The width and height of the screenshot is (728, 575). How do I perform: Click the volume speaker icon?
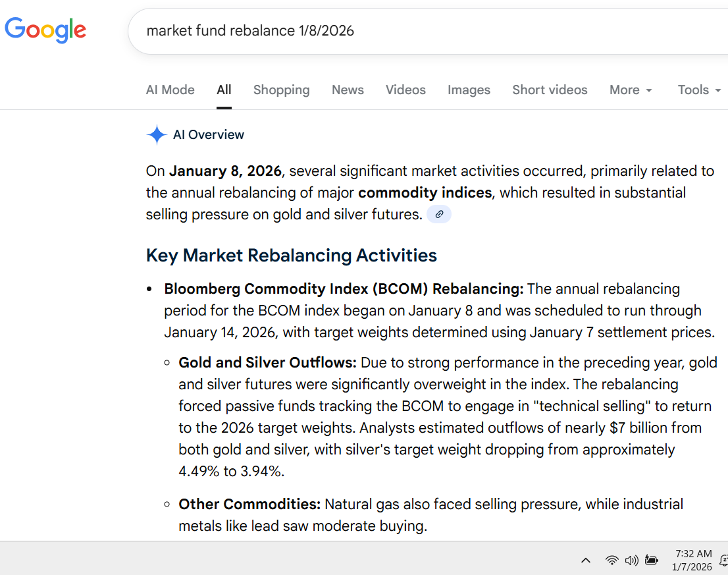tap(632, 561)
